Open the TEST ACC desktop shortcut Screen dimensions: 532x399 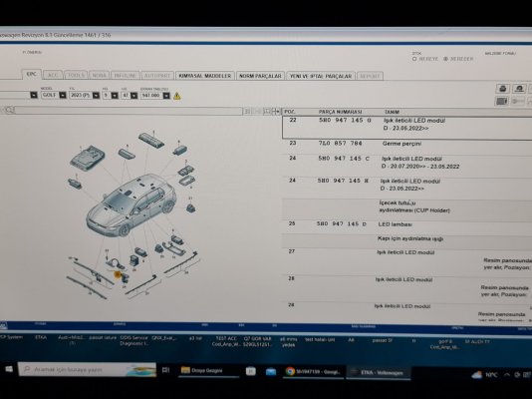tap(226, 341)
